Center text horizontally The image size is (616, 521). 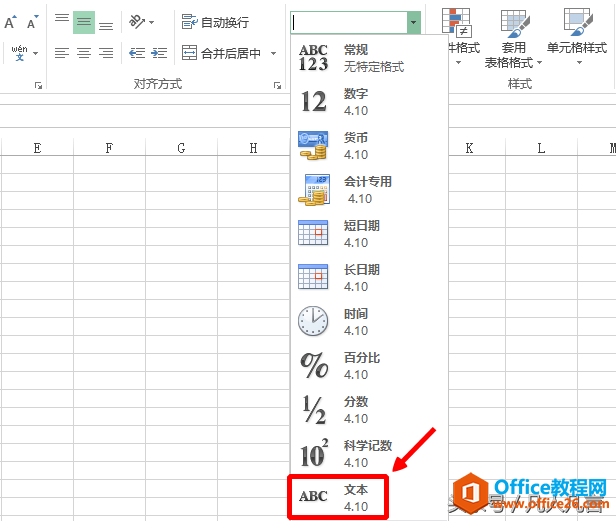84,53
